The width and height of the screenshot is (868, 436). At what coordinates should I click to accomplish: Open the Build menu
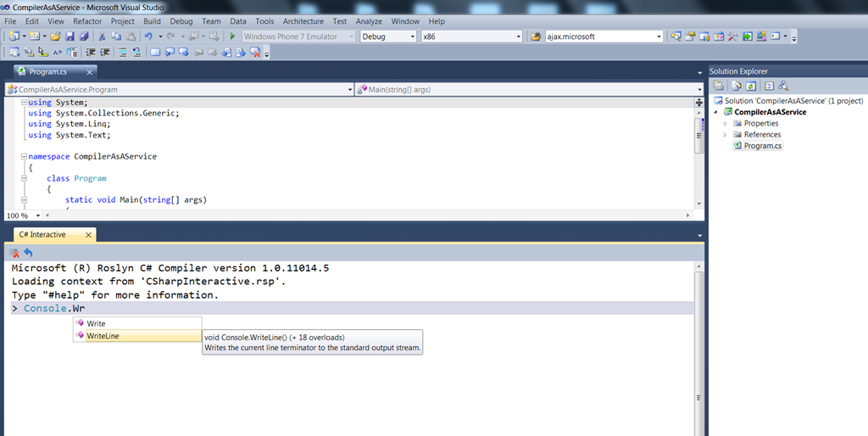[153, 21]
